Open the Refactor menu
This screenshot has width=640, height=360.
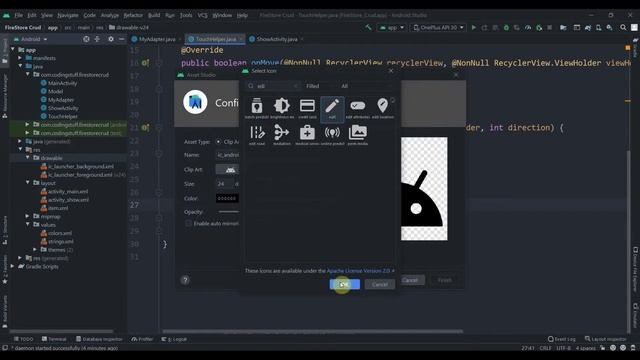[x=133, y=15]
